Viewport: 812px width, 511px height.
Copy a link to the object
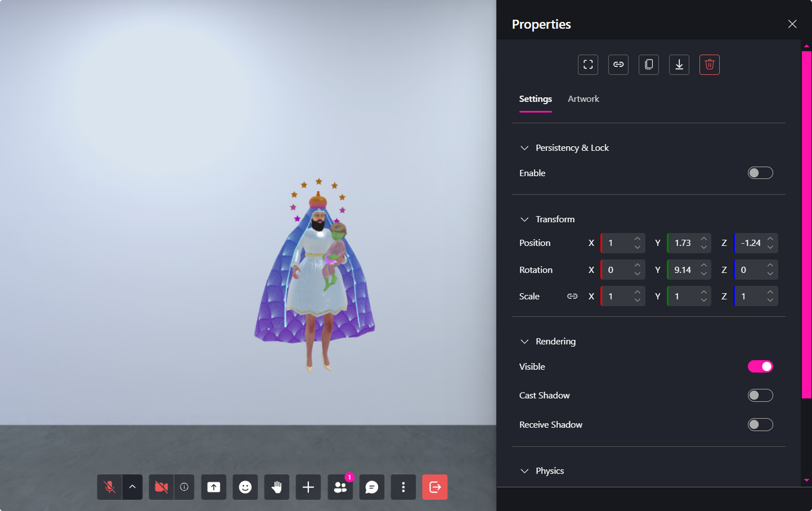618,64
